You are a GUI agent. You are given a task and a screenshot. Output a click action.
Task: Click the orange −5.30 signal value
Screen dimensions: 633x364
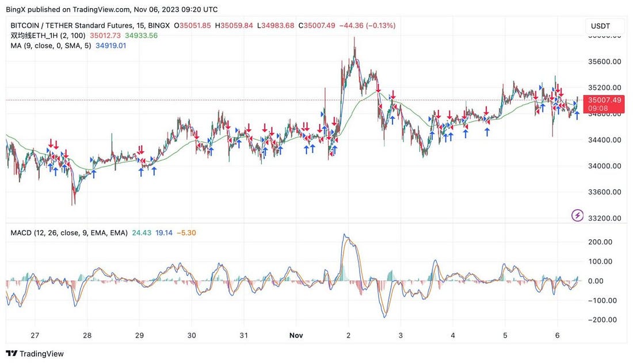point(186,233)
